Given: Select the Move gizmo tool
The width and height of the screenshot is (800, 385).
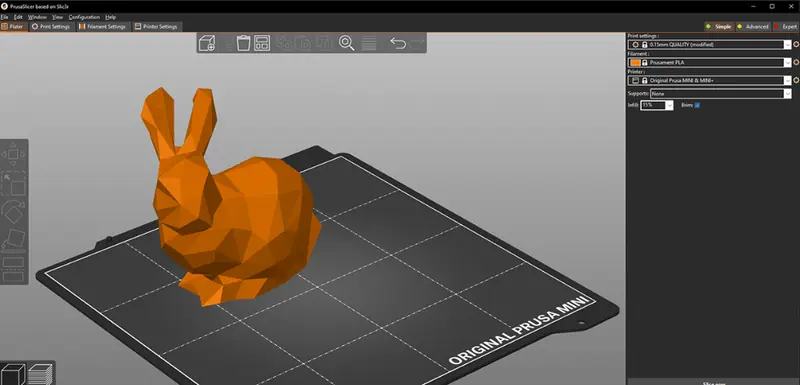Looking at the screenshot, I should [13, 154].
